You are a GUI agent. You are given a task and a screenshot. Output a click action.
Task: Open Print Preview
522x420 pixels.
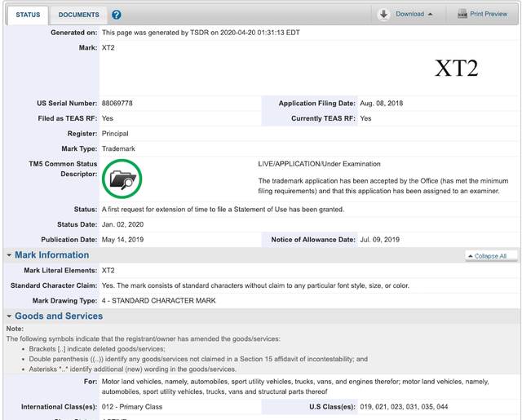(x=489, y=14)
